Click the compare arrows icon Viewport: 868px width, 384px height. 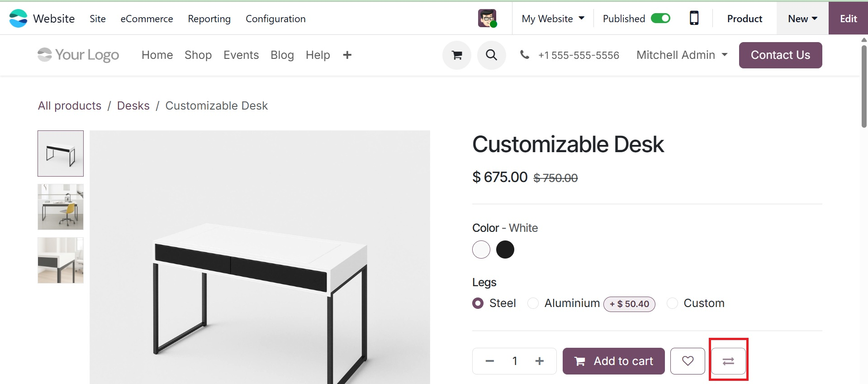click(x=728, y=361)
